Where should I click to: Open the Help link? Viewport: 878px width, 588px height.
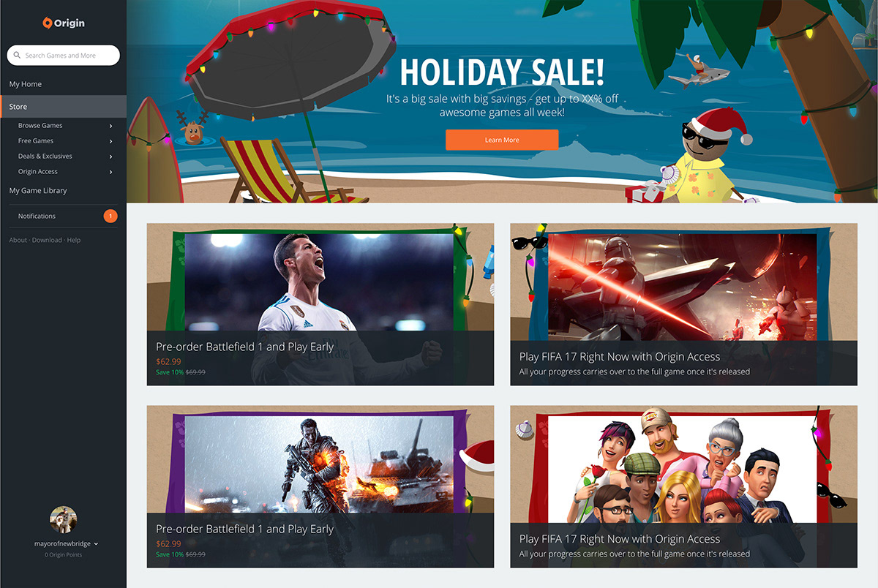74,240
